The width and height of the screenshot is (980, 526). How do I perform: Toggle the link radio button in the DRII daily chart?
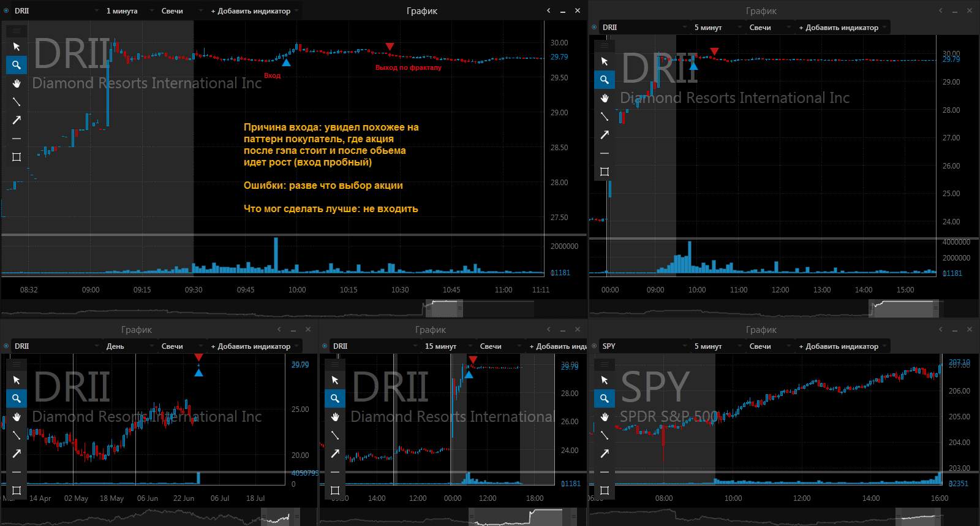6,346
